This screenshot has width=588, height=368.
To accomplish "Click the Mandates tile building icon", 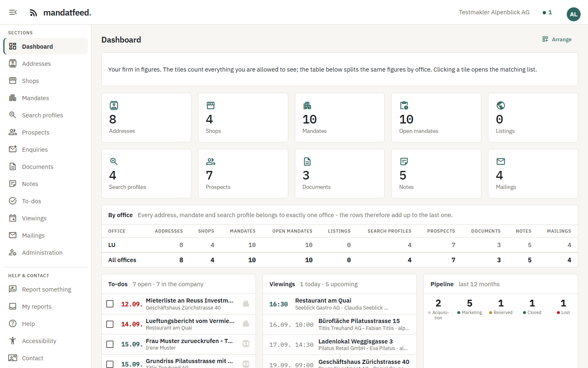I will [307, 105].
